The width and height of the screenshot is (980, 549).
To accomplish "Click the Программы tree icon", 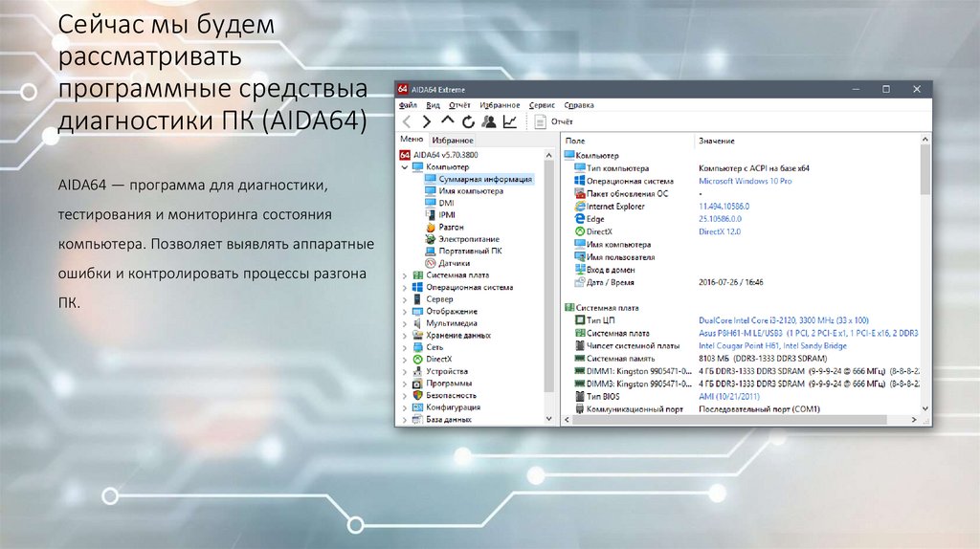I will [417, 384].
